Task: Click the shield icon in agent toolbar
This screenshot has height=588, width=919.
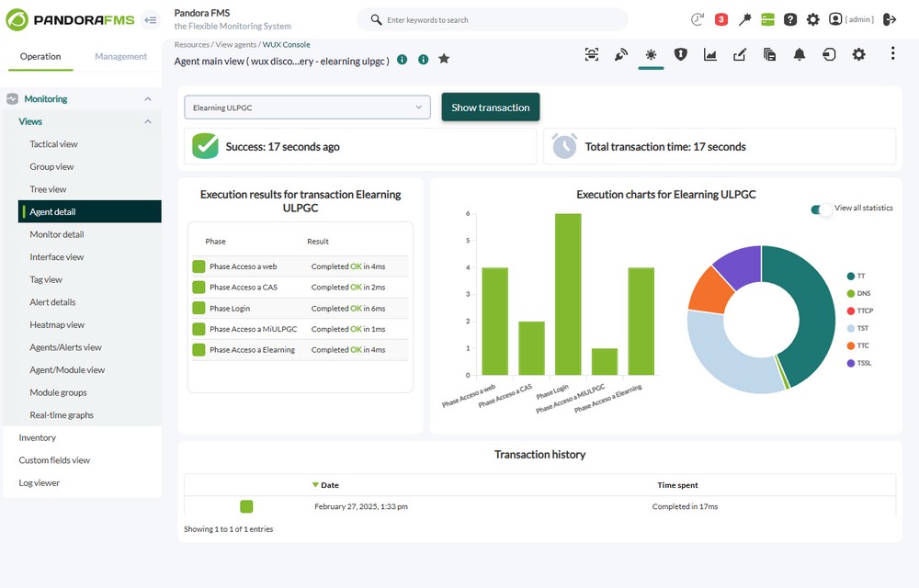Action: coord(680,55)
